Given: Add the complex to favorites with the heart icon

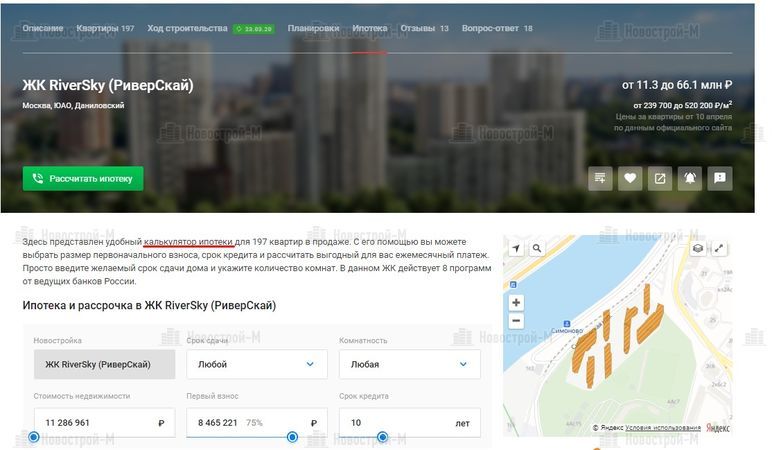Looking at the screenshot, I should 630,178.
